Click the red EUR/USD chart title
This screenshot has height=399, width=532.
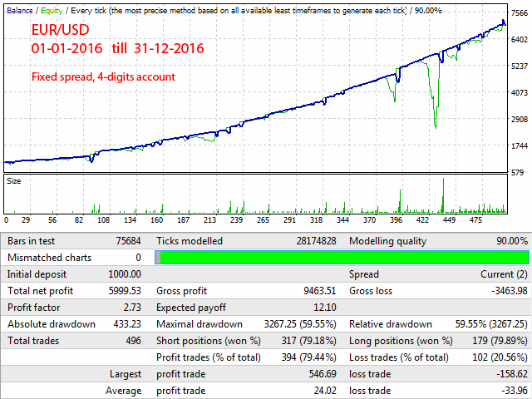point(63,30)
